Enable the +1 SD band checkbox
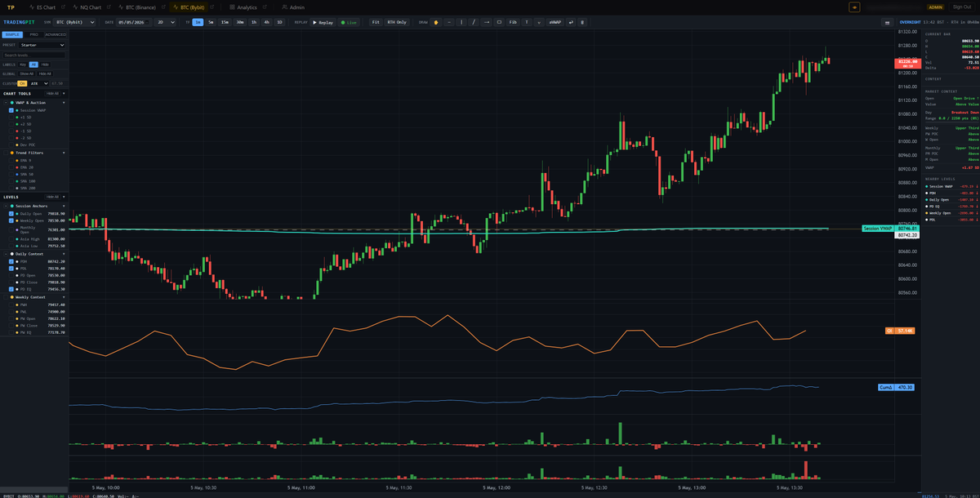Viewport: 980px width, 498px height. tap(11, 118)
